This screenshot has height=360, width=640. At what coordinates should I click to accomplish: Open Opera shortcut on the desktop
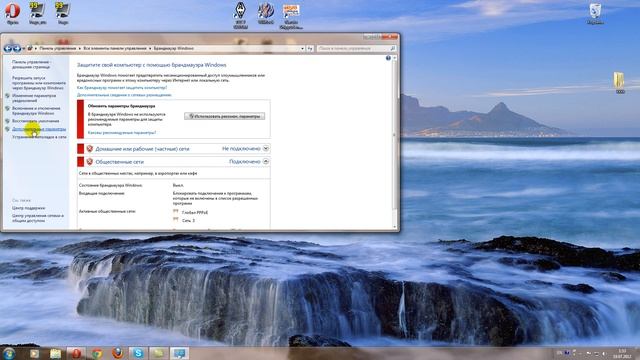tap(12, 13)
